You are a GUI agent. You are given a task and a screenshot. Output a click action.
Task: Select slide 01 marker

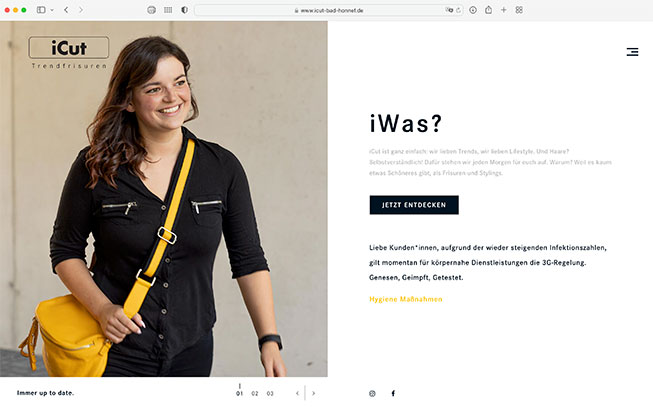(x=239, y=393)
